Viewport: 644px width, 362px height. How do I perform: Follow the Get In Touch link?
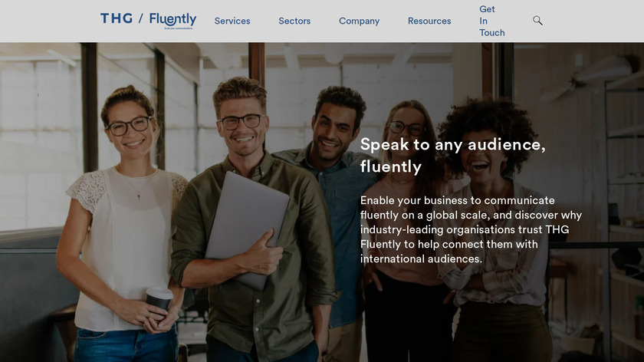coord(492,21)
